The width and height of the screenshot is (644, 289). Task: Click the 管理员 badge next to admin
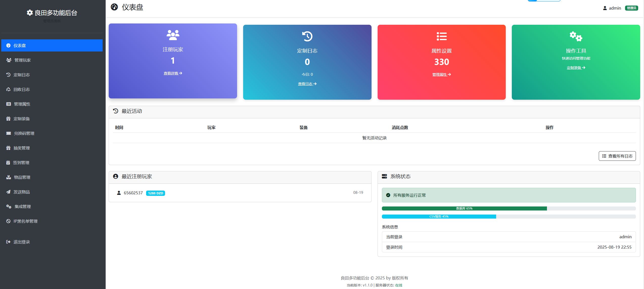coord(632,8)
